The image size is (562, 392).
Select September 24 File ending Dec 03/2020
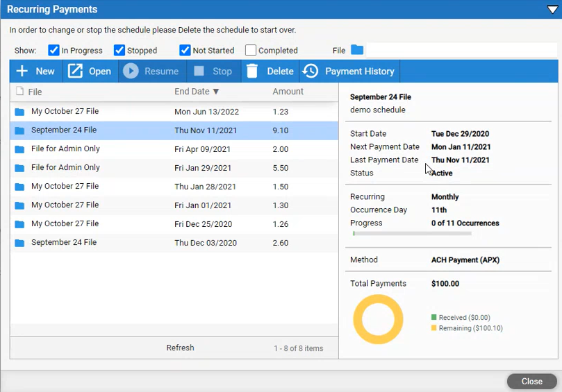(174, 243)
